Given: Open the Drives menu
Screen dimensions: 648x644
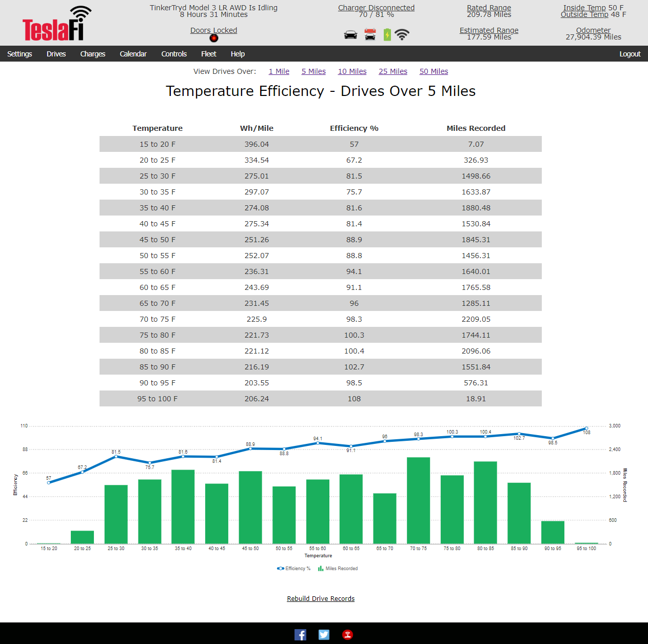Looking at the screenshot, I should [56, 54].
